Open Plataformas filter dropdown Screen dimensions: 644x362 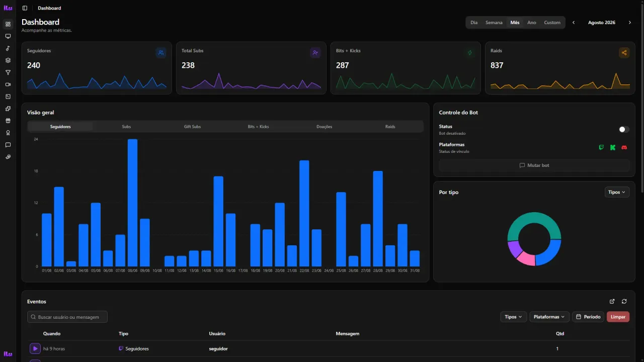click(549, 317)
